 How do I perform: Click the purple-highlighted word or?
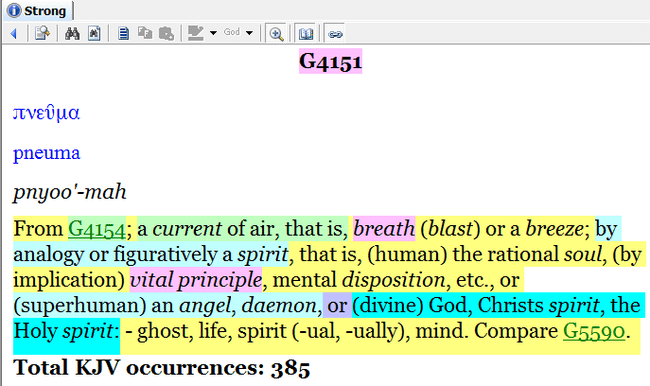tap(337, 306)
